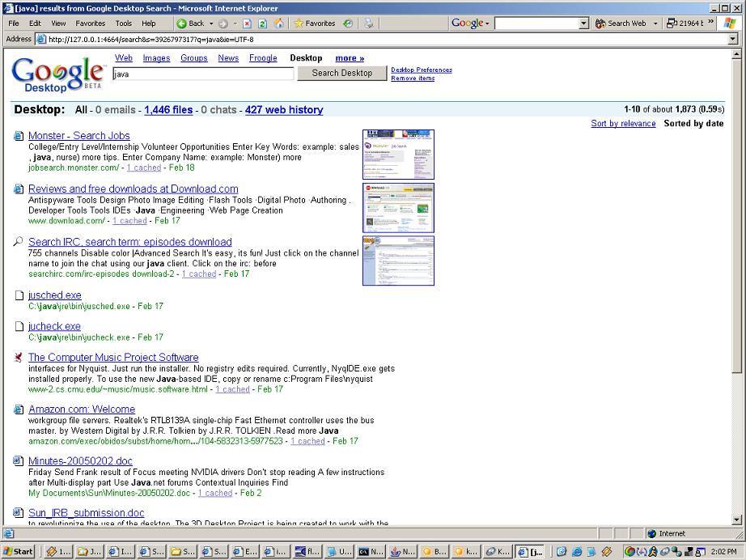746x560 pixels.
Task: Open the Monster page thumbnail preview
Action: tap(398, 155)
